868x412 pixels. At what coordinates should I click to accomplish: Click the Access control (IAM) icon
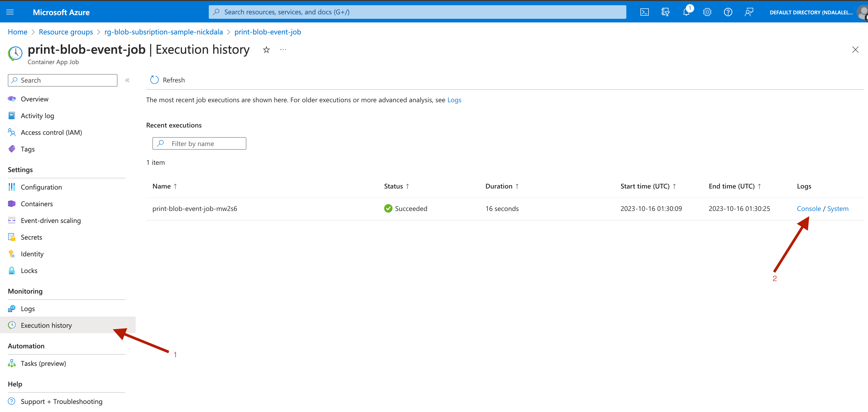pyautogui.click(x=12, y=132)
